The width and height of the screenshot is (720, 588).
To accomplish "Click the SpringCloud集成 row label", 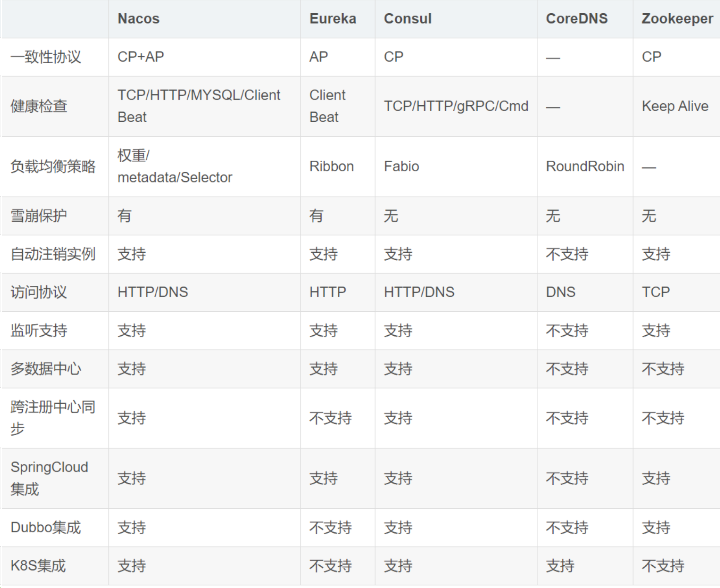I will point(49,478).
